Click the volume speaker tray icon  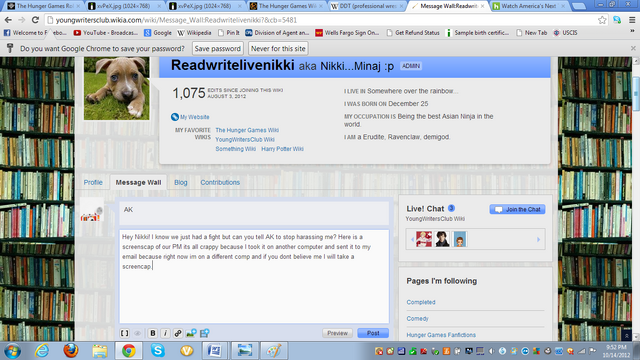pyautogui.click(x=491, y=351)
